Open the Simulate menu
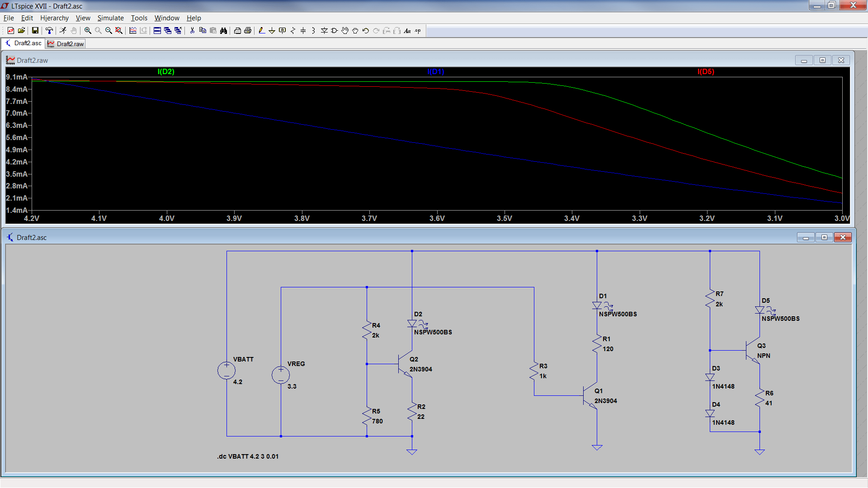868x488 pixels. (x=110, y=18)
